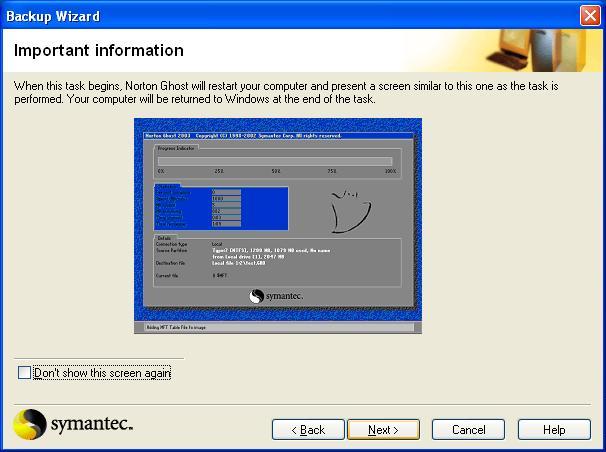The width and height of the screenshot is (606, 452).
Task: Enable the "Don't show this screen again" checkbox
Action: [x=24, y=373]
